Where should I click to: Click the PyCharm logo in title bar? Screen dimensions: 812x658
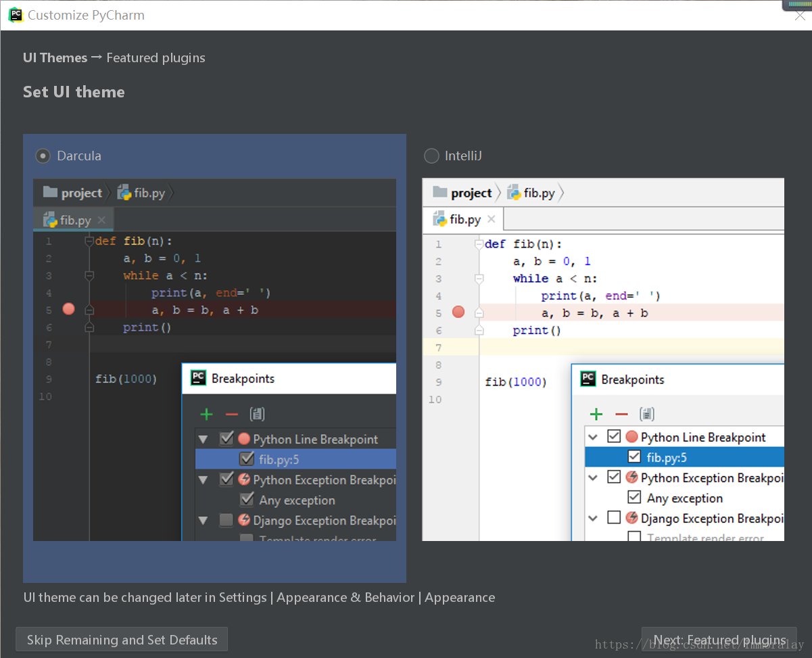(x=15, y=15)
